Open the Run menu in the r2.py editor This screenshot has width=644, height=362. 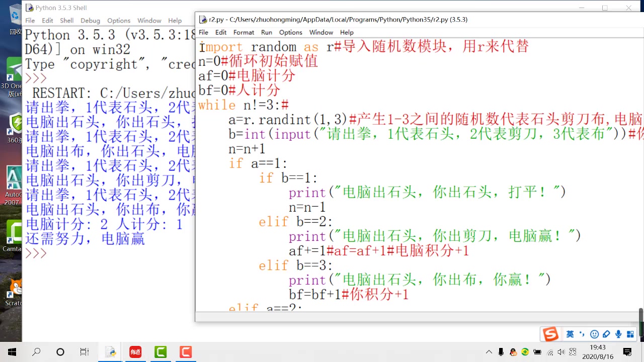tap(266, 32)
